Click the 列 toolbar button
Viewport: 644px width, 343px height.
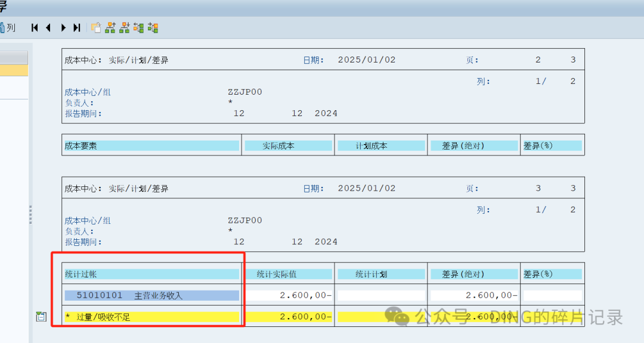point(8,27)
